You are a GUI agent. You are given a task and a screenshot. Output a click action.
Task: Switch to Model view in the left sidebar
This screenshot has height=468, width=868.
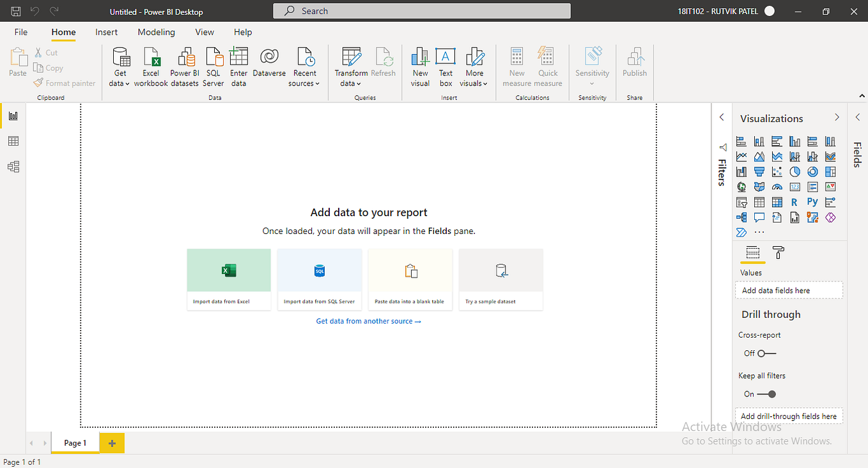coord(13,166)
